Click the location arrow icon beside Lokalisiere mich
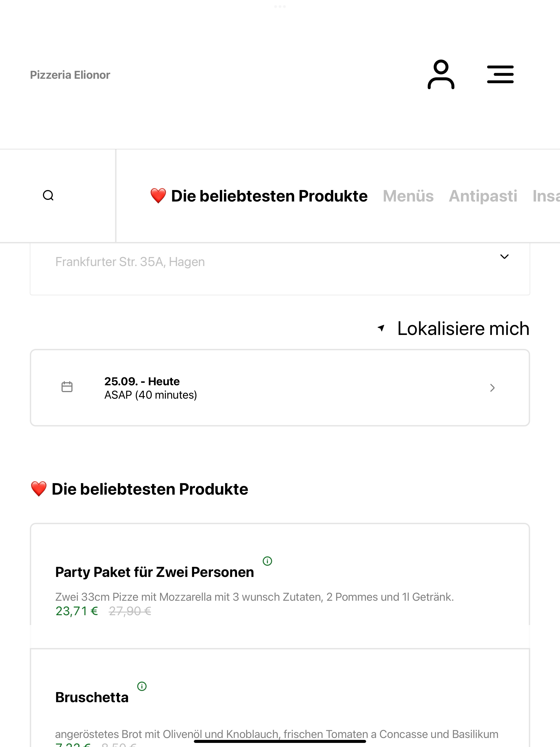560x747 pixels. click(381, 328)
